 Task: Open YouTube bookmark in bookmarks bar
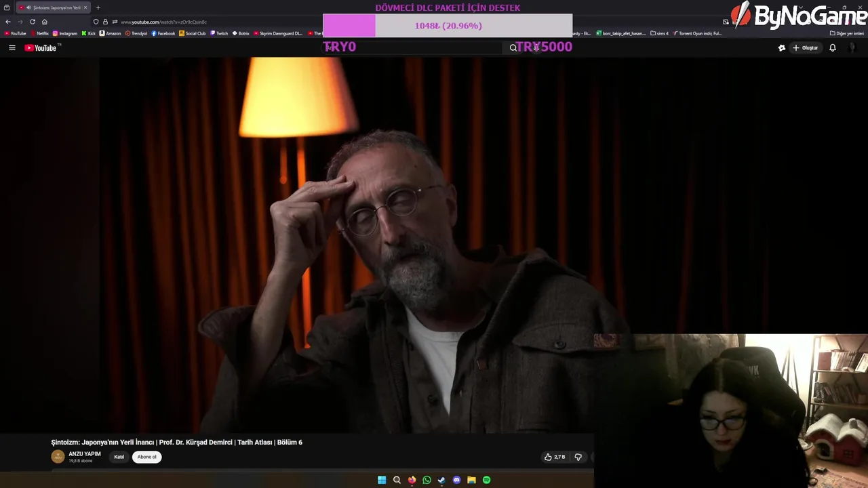click(x=15, y=33)
